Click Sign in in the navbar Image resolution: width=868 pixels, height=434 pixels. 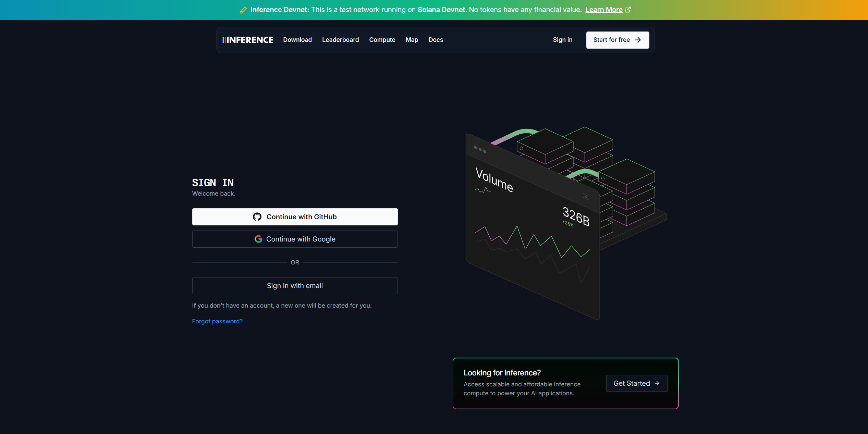[562, 40]
